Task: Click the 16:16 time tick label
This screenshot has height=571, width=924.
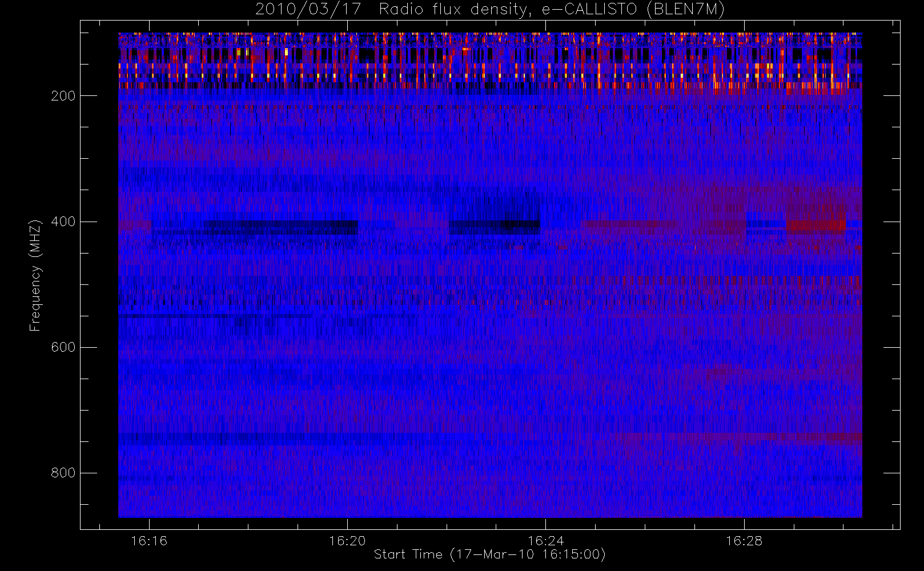Action: tap(149, 541)
